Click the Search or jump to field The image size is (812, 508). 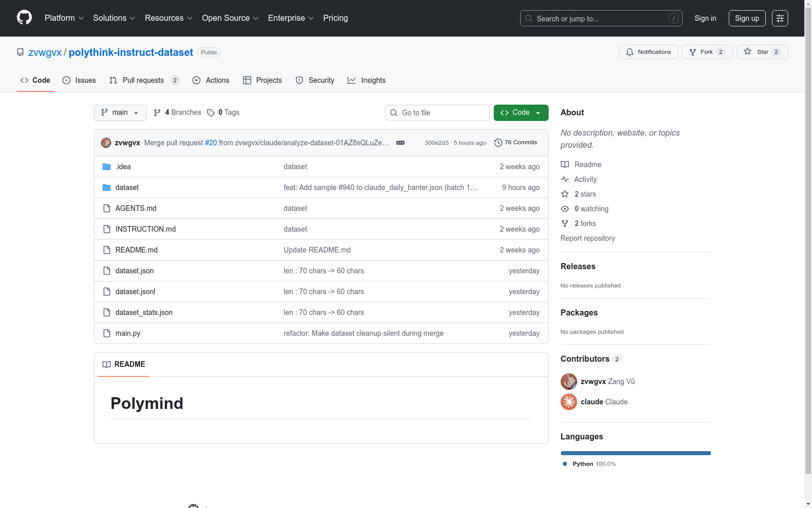pyautogui.click(x=601, y=18)
